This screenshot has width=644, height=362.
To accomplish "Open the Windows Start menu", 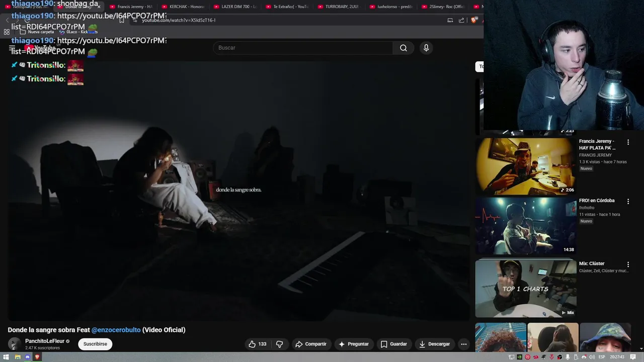I will click(6, 357).
